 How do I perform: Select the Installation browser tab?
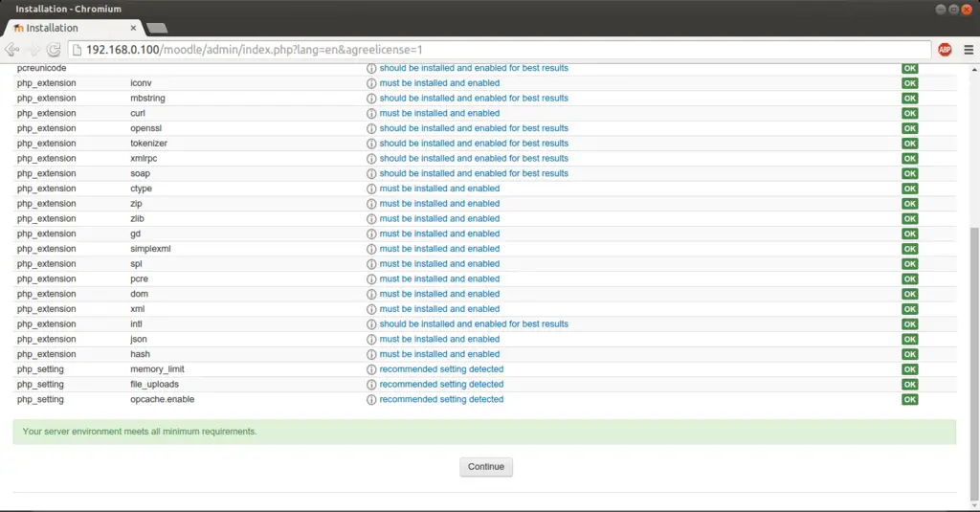72,28
